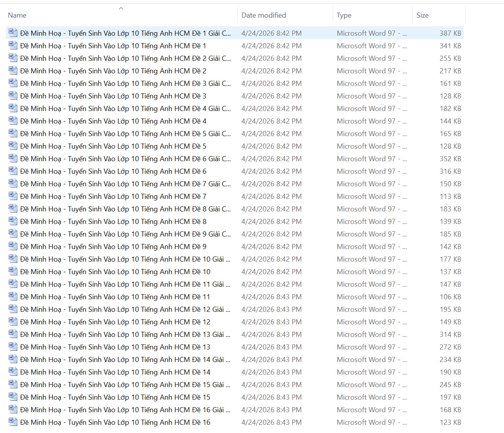Select Word icon of Đề 8 file (139 KB)

pos(13,221)
